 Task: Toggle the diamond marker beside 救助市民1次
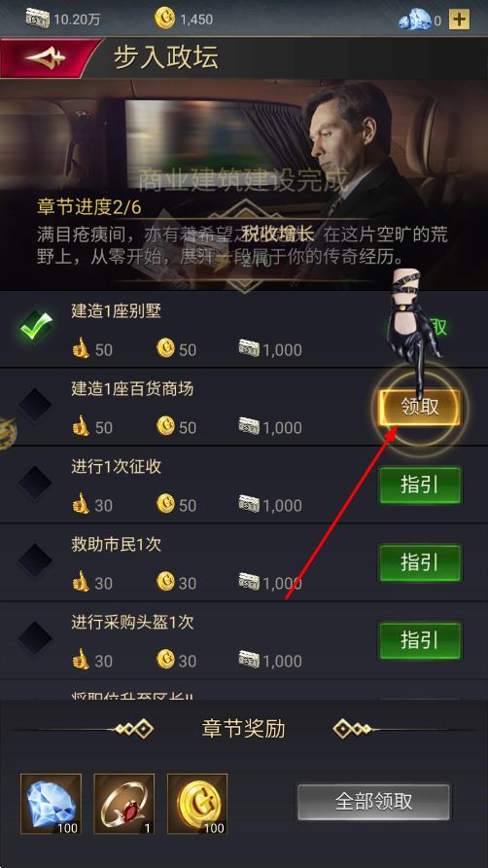point(35,561)
